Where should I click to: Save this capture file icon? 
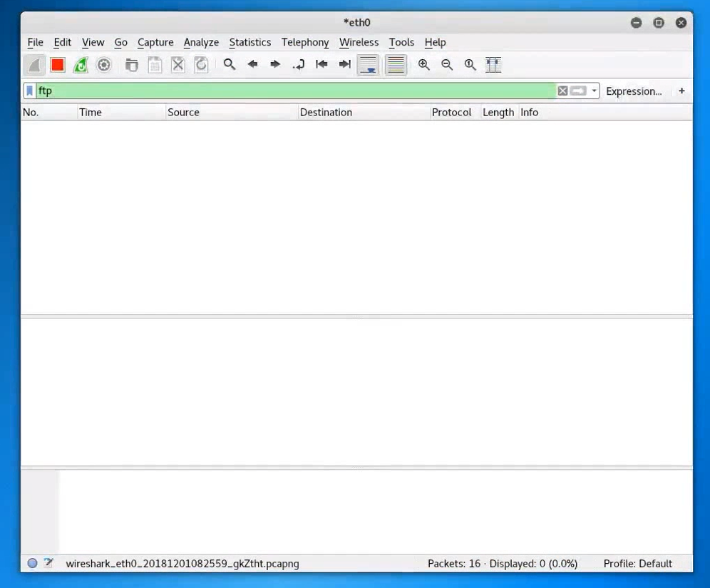[x=155, y=65]
